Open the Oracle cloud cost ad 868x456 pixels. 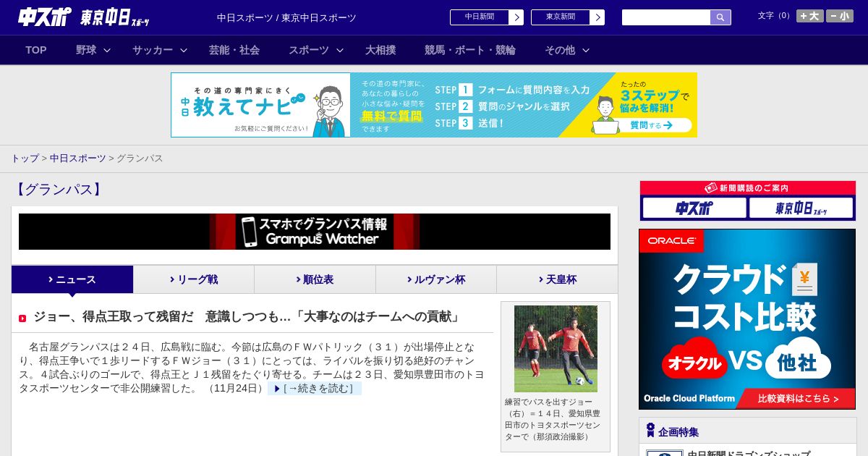tap(747, 319)
